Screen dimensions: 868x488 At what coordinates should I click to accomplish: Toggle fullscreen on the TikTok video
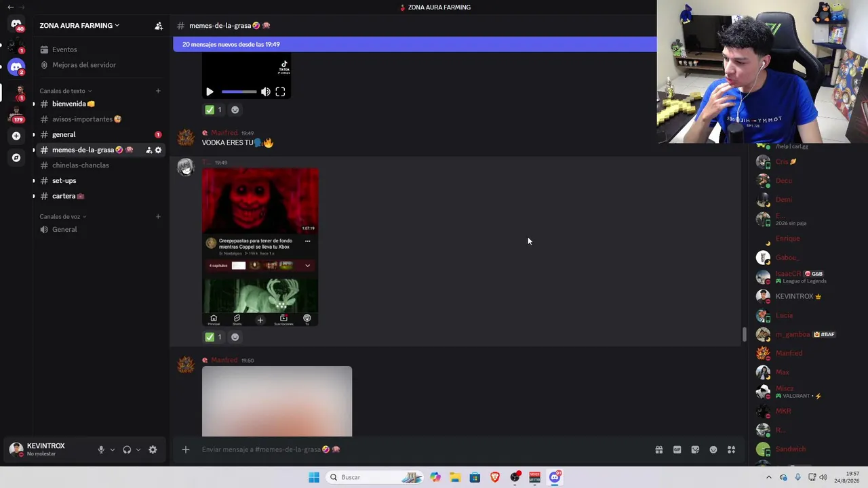(x=280, y=91)
